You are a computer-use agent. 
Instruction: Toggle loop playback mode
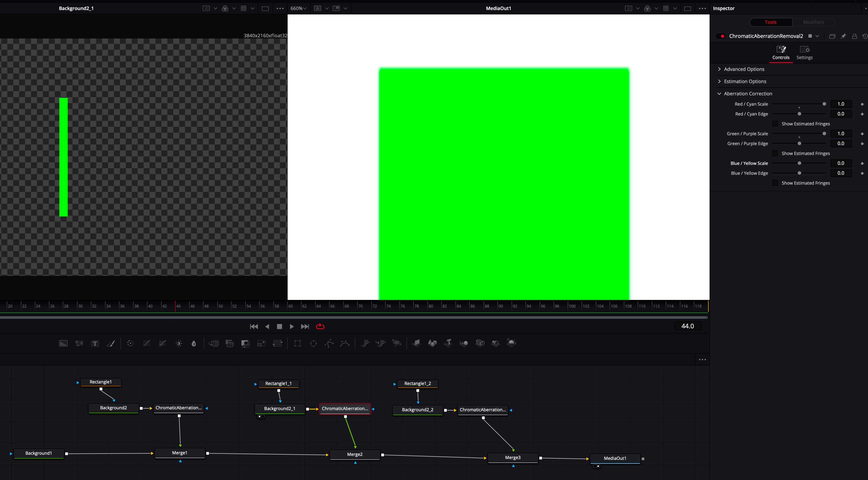pyautogui.click(x=320, y=326)
